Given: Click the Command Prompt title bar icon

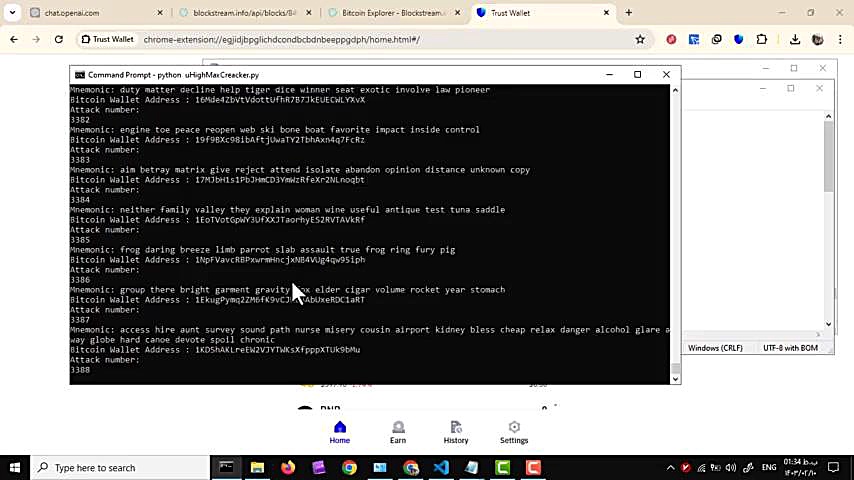Looking at the screenshot, I should point(80,75).
